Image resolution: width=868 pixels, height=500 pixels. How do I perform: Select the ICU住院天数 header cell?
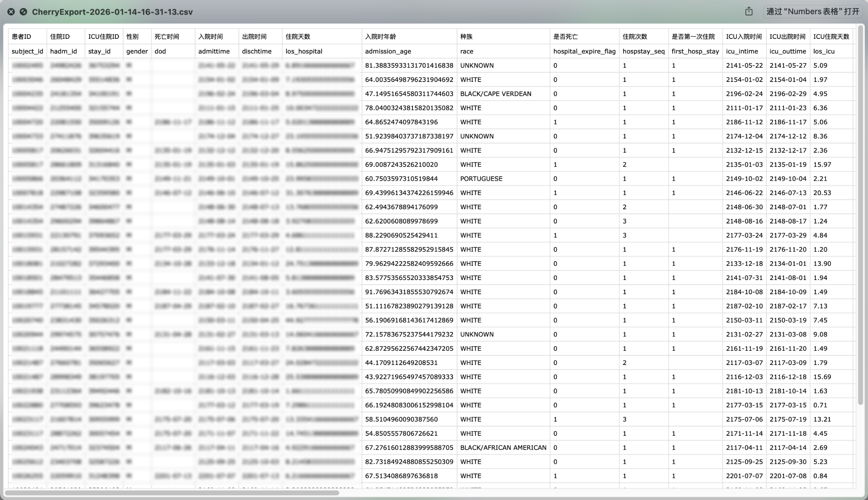831,37
